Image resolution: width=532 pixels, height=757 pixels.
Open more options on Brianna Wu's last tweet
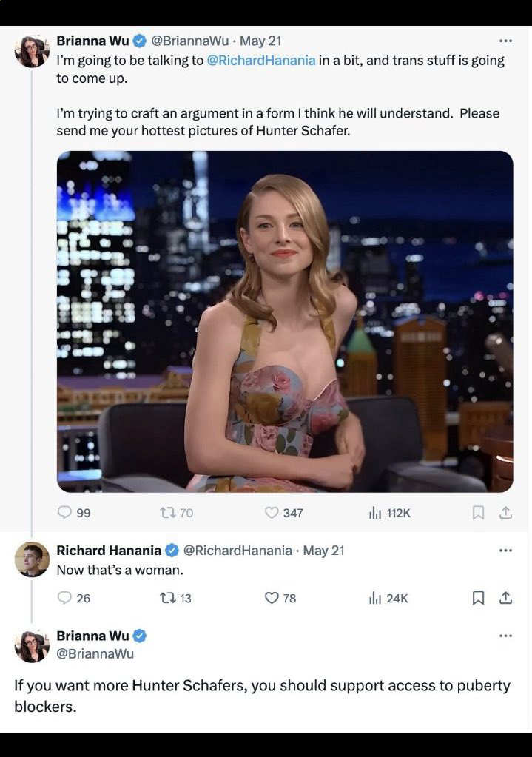pos(505,636)
